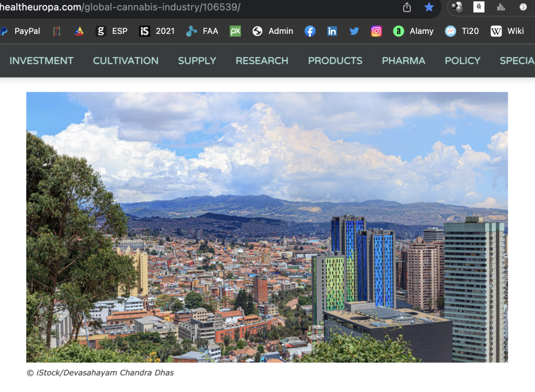
Task: Click the gray building extension icon
Action: coord(501,7)
